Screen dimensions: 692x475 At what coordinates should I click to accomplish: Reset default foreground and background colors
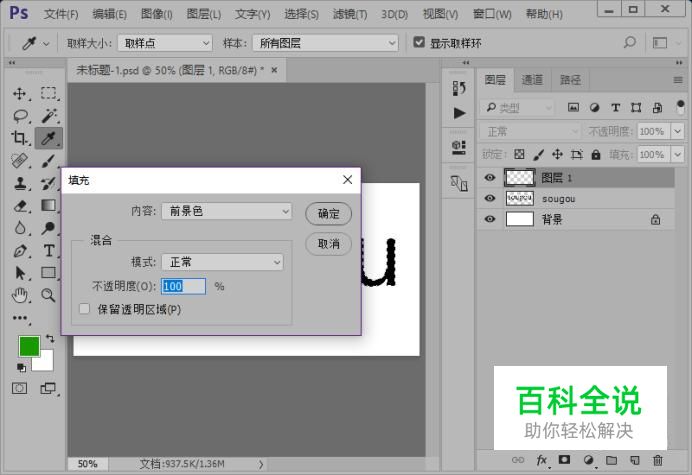pos(21,367)
